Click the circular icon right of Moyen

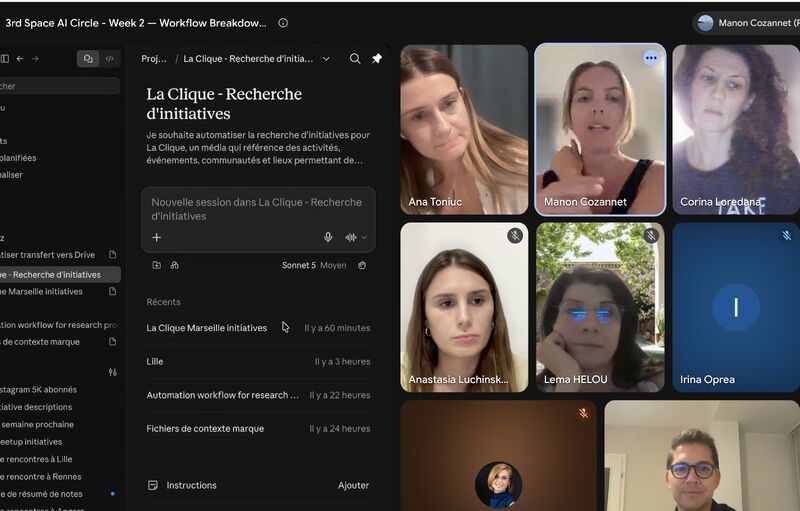coord(362,265)
